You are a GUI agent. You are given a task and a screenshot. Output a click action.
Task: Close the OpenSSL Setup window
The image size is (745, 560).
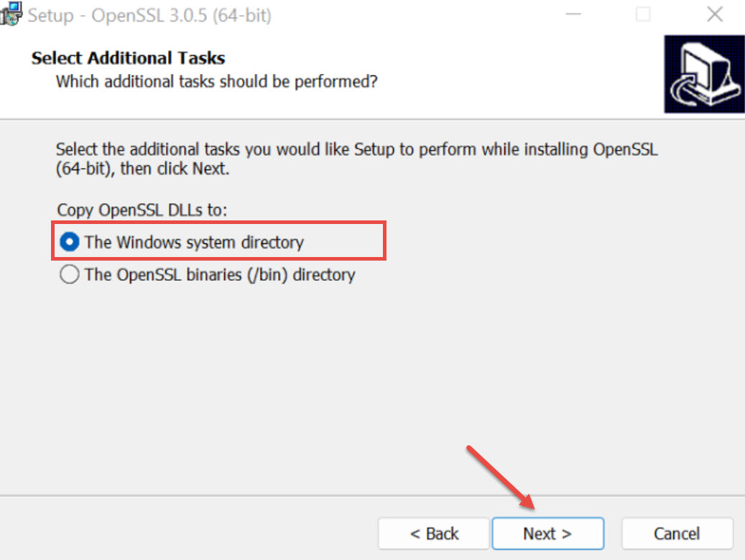714,14
